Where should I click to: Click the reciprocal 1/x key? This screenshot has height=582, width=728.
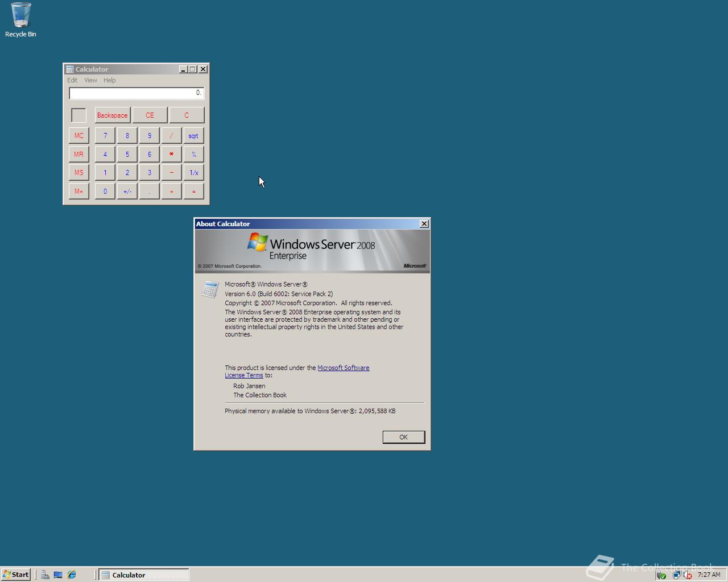tap(194, 173)
